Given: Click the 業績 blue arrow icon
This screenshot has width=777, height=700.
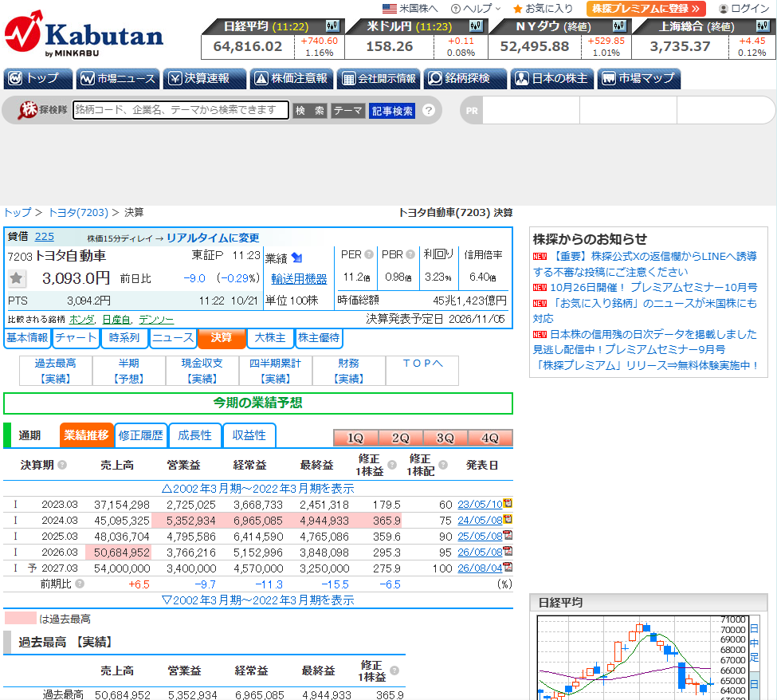Looking at the screenshot, I should (x=296, y=258).
